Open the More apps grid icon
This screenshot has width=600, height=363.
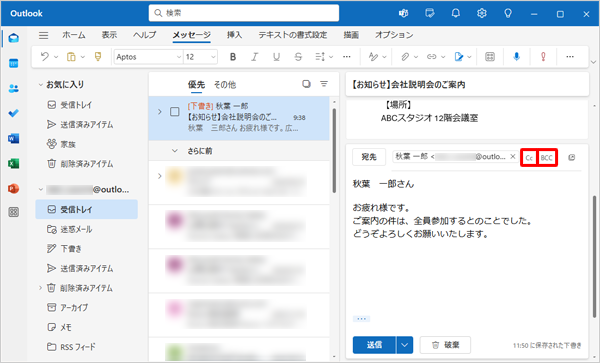13,212
